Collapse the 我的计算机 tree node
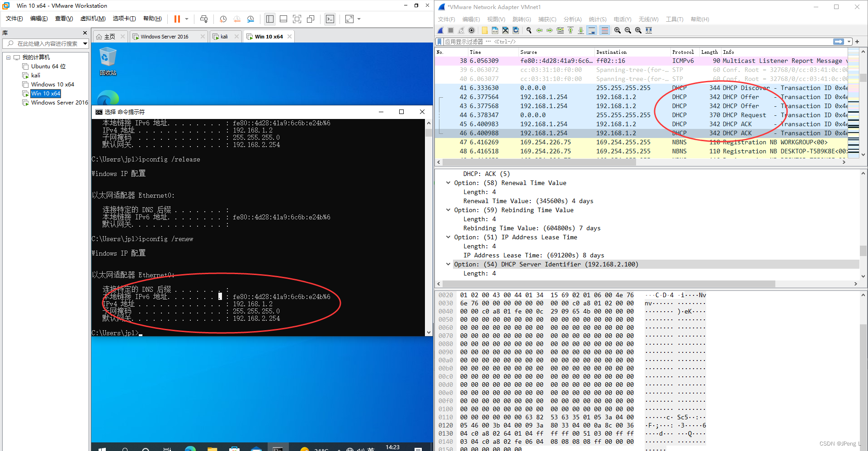This screenshot has width=868, height=451. 8,57
